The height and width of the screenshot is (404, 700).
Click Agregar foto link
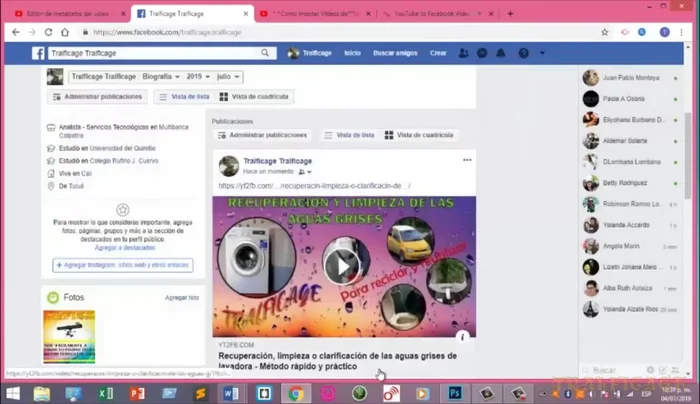182,298
